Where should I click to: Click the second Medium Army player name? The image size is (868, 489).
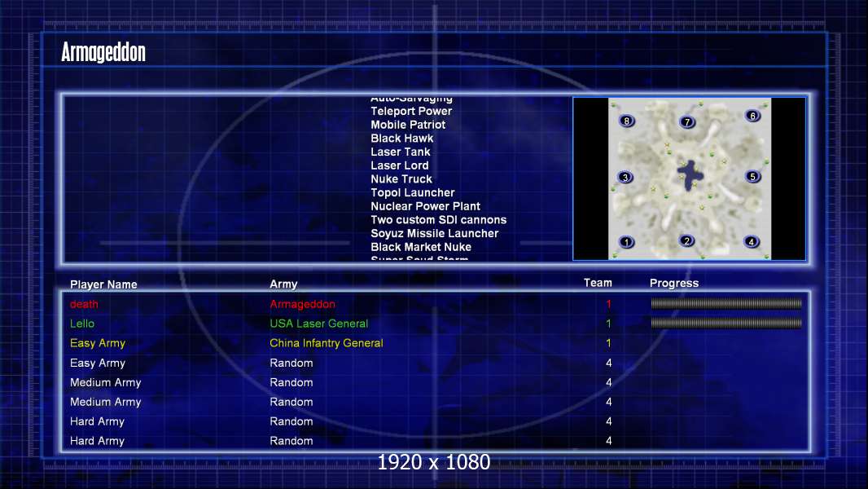pyautogui.click(x=105, y=402)
